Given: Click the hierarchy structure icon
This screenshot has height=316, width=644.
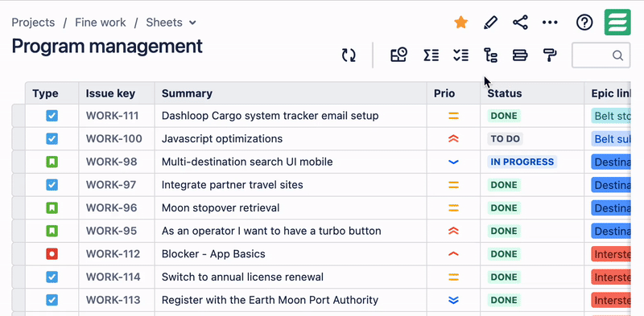Looking at the screenshot, I should pos(490,55).
